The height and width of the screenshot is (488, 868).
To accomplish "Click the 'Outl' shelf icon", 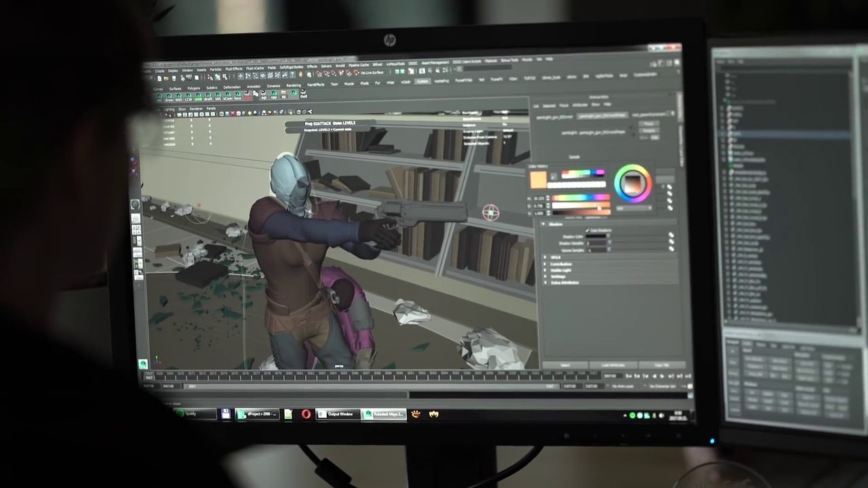I will tap(304, 94).
